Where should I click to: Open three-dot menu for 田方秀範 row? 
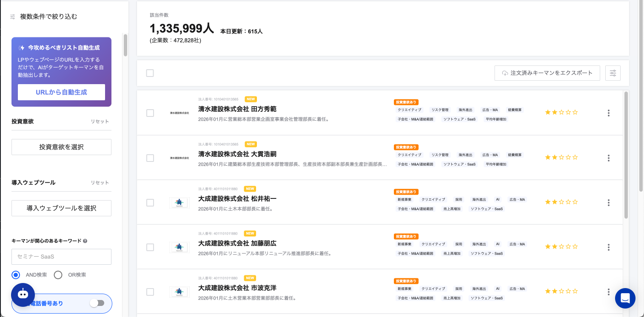tap(609, 113)
